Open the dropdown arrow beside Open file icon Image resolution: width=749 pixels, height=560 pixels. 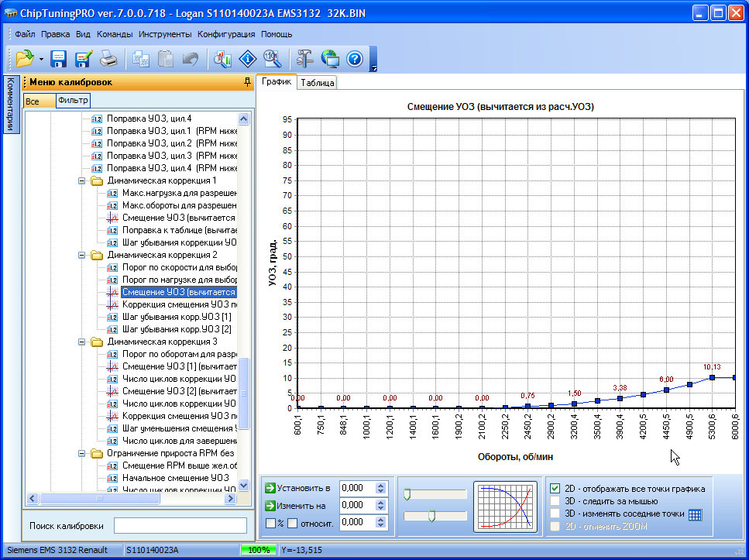(41, 59)
